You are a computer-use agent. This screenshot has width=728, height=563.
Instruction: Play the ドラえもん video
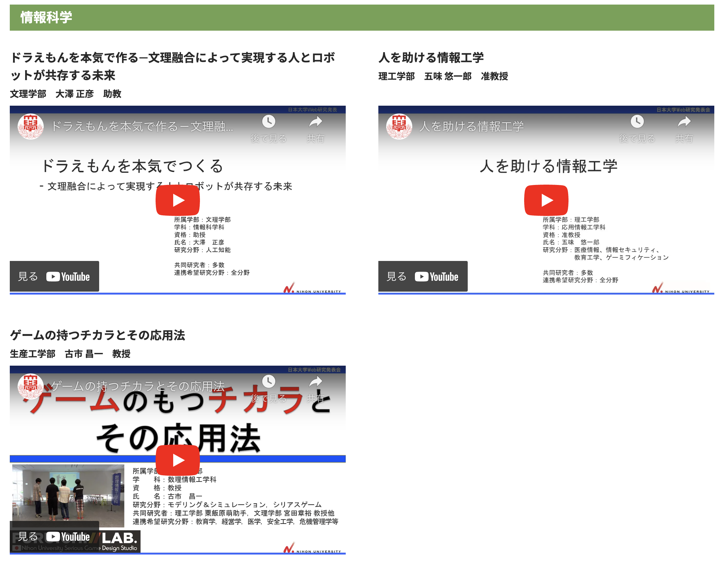[177, 200]
